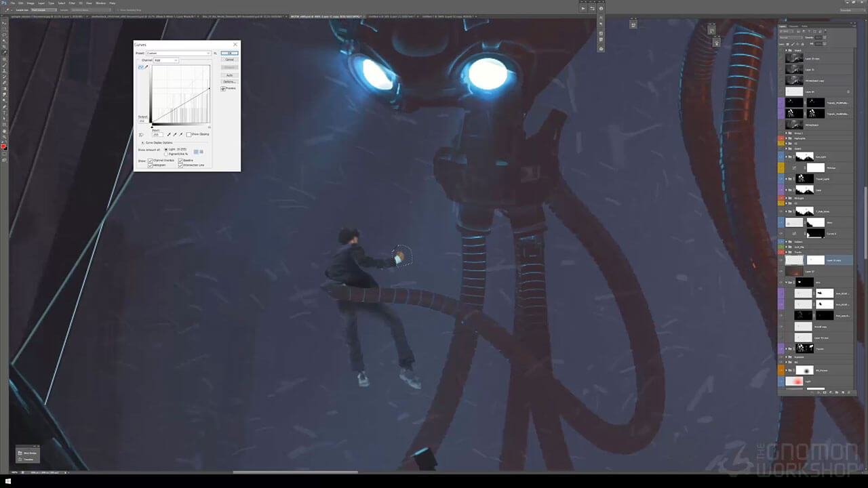Viewport: 868px width, 488px height.
Task: Choose the draw-curve pencil tool in Curves
Action: pos(146,67)
